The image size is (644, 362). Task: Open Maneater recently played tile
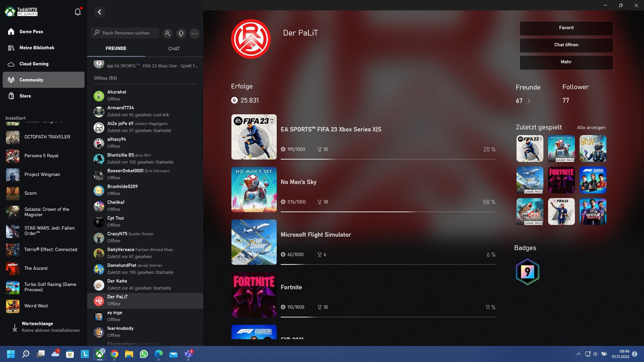pyautogui.click(x=530, y=212)
